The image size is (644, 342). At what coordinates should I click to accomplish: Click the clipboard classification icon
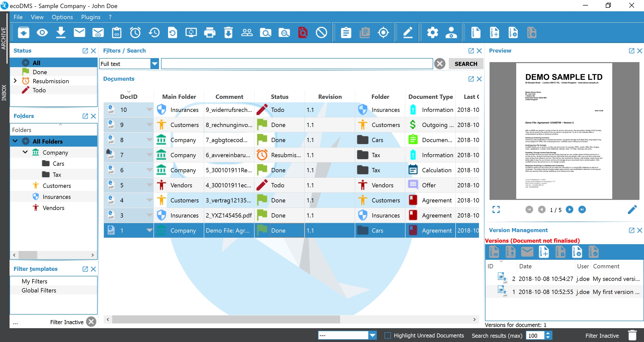click(346, 33)
